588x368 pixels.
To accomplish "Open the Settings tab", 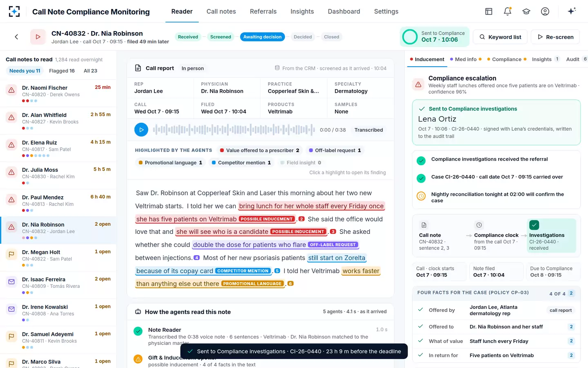I will click(386, 11).
